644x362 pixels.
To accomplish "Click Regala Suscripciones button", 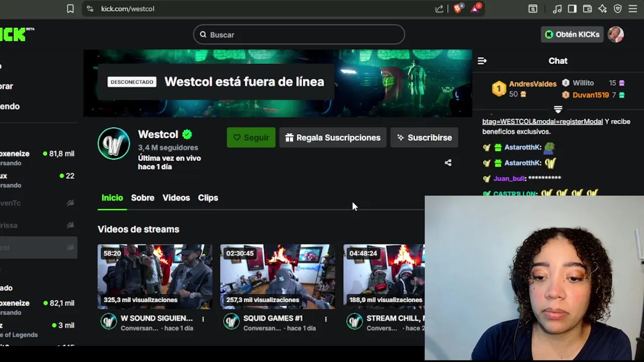I will pos(333,137).
